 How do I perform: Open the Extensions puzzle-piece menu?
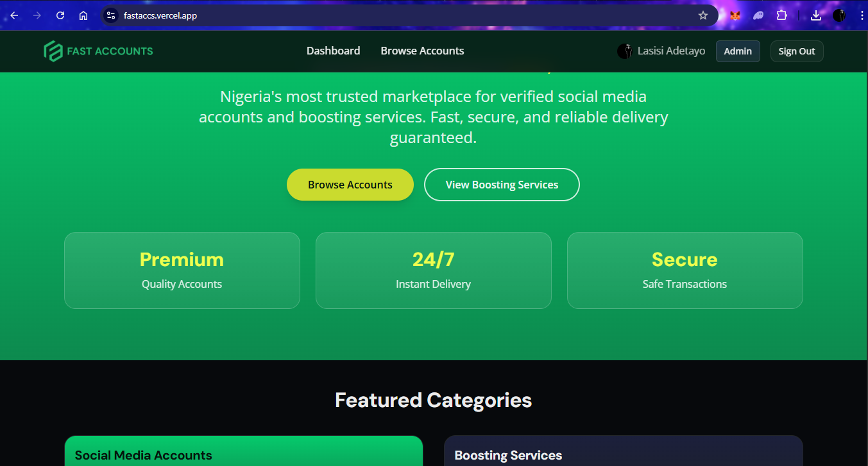pyautogui.click(x=781, y=15)
